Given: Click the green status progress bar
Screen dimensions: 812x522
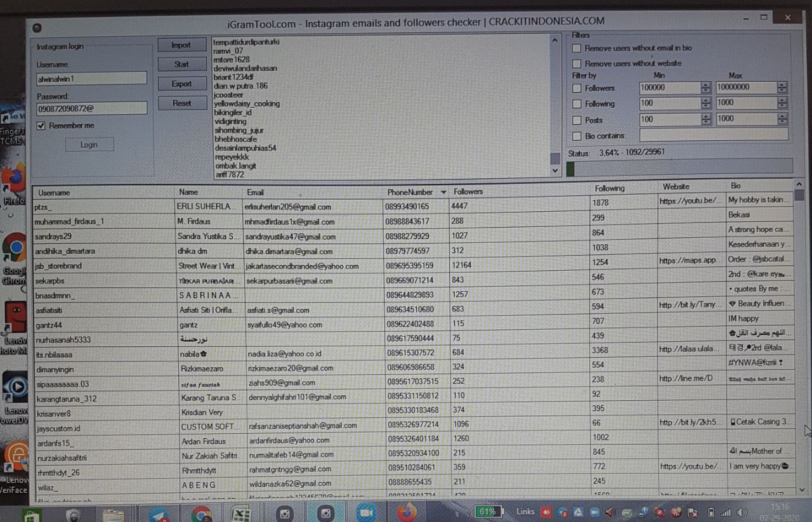Looking at the screenshot, I should point(679,167).
